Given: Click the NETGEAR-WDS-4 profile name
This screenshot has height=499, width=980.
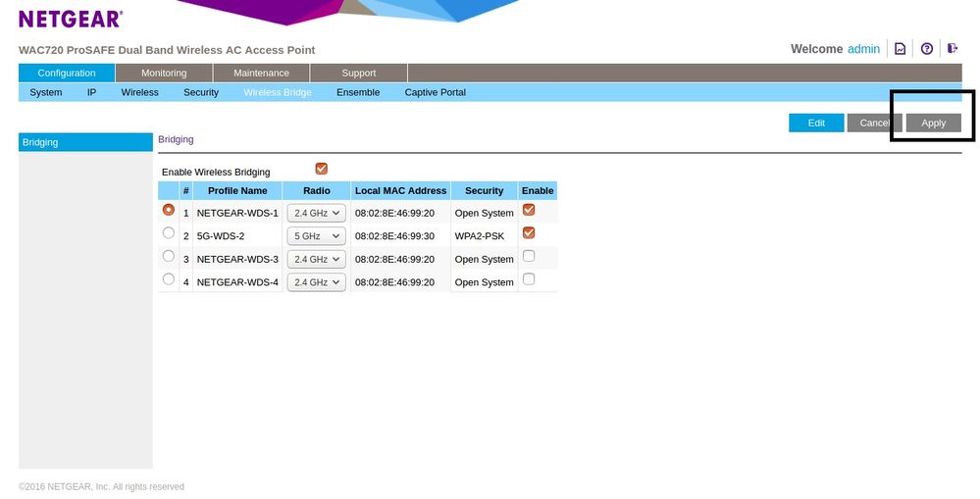Looking at the screenshot, I should (x=237, y=282).
